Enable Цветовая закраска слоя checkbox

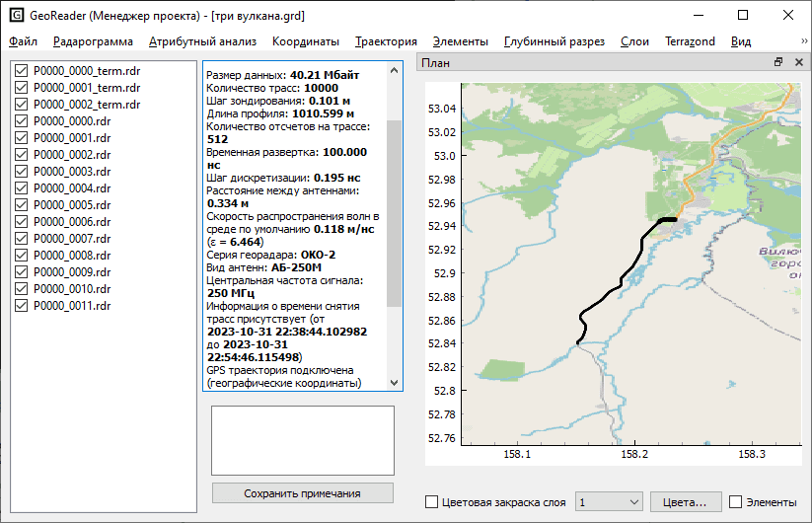click(x=431, y=502)
